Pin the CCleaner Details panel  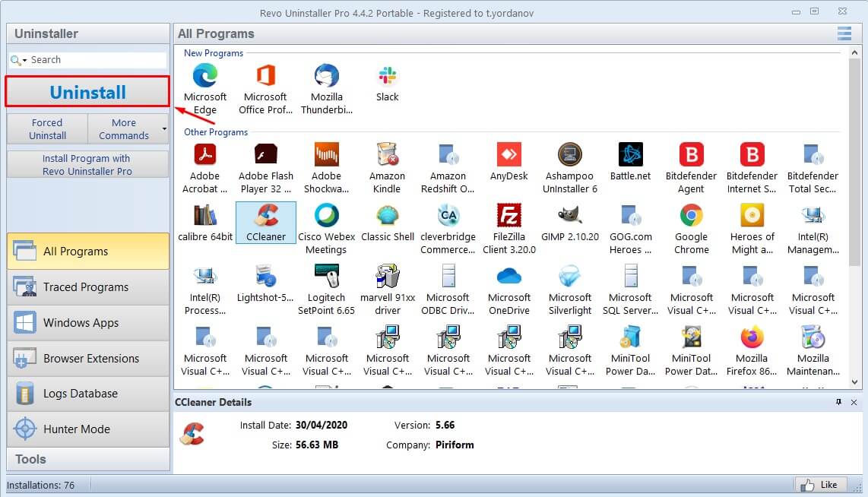click(838, 402)
